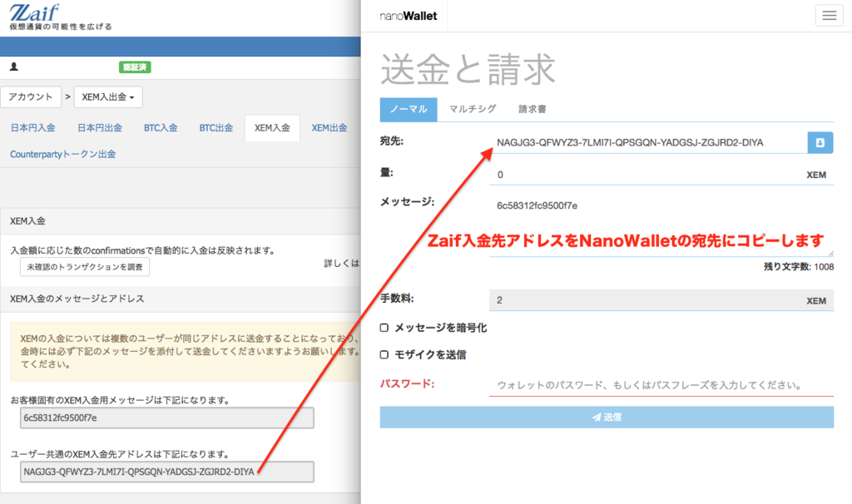Viewport: 852px width, 504px height.
Task: Select the 請求書 tab
Action: coord(532,109)
